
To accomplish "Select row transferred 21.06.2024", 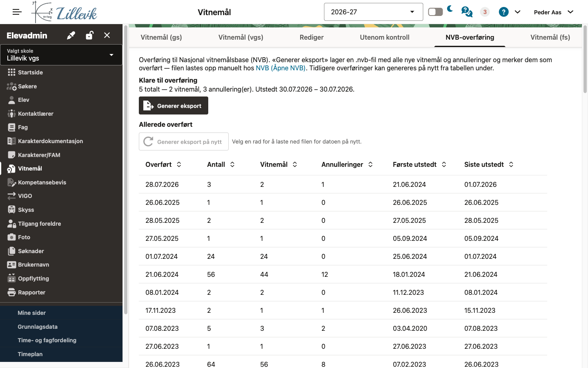I will [x=343, y=274].
